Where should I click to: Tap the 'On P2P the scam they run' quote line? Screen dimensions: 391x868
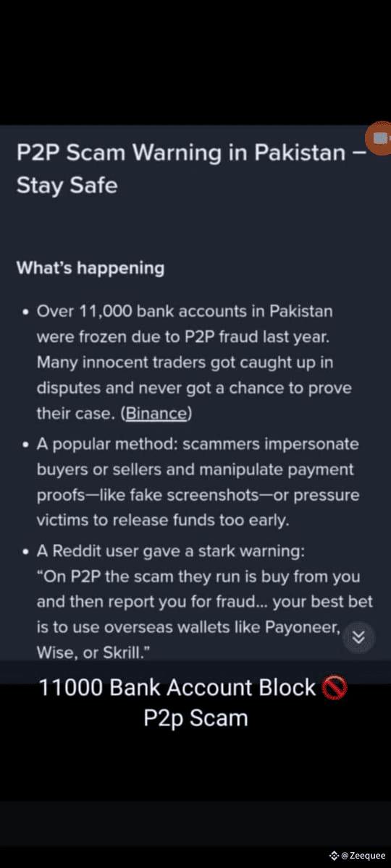coord(198,577)
